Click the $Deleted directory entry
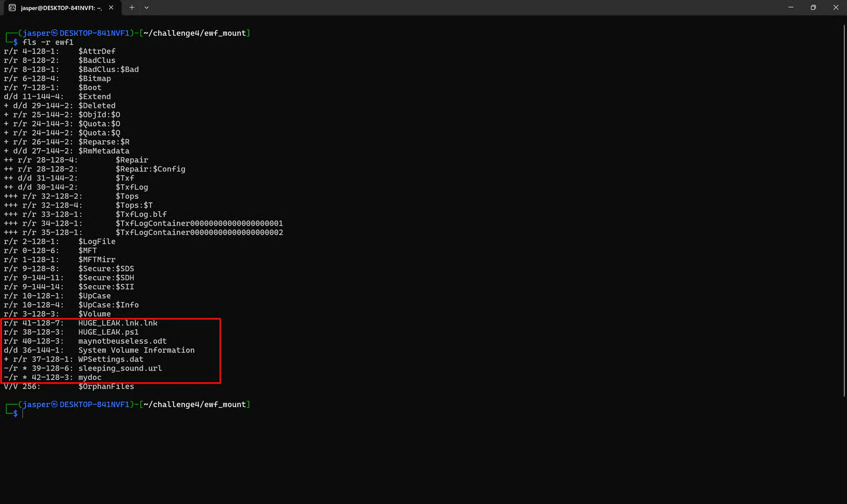Screen dimensions: 847x504 click(x=97, y=106)
